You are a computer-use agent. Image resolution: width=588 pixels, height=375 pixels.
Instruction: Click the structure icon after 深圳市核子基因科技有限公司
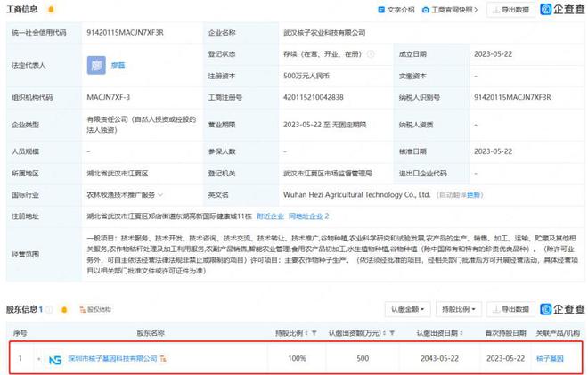click(x=163, y=359)
